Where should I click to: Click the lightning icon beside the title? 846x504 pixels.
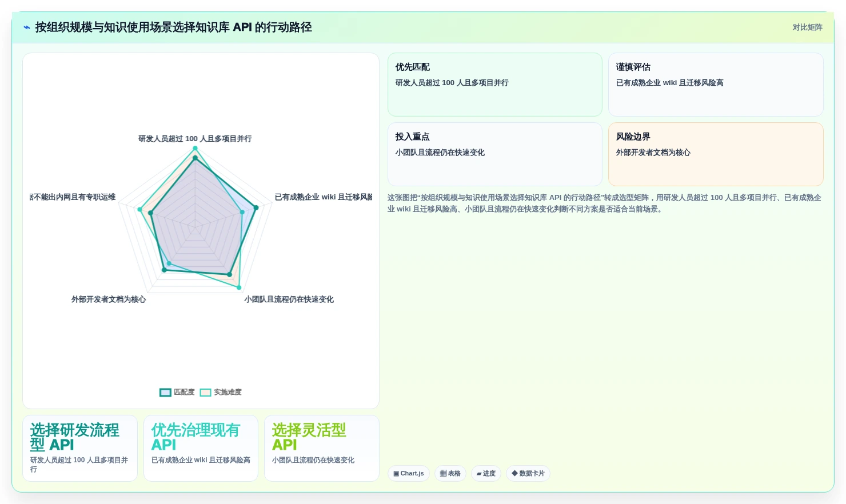click(27, 27)
